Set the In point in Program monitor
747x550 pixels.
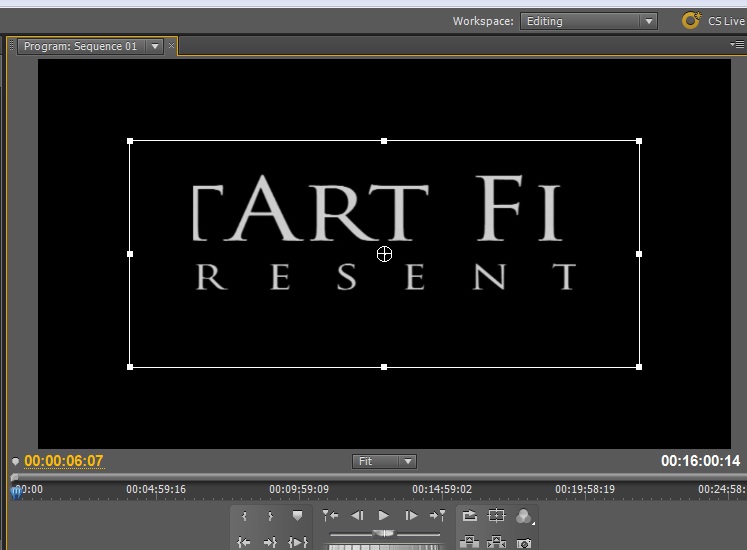tap(244, 516)
